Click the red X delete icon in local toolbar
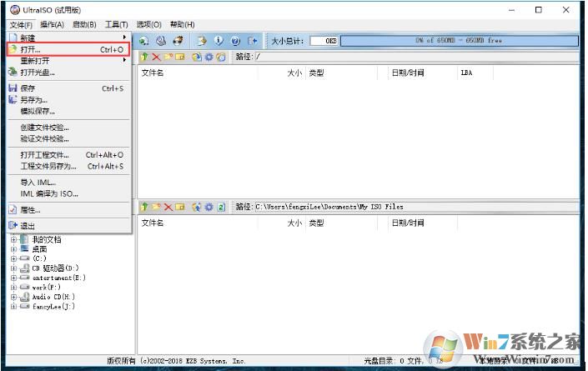588x371 pixels. click(x=168, y=207)
